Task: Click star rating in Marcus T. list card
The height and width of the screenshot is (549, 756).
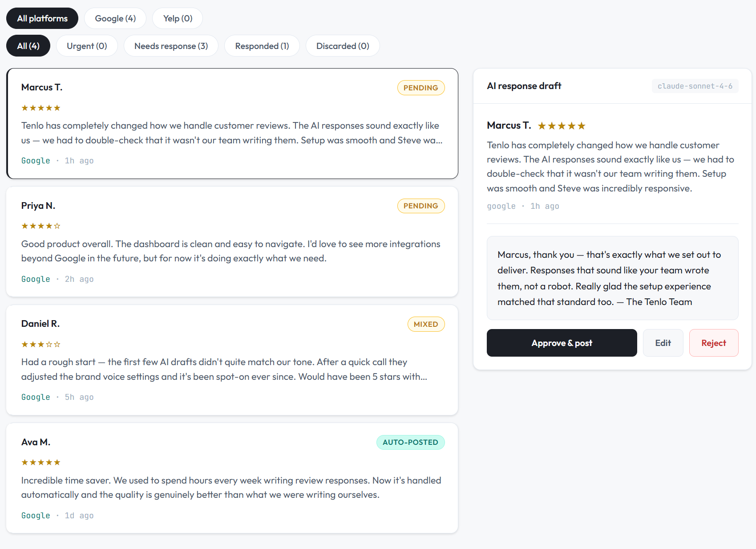Action: (x=41, y=108)
